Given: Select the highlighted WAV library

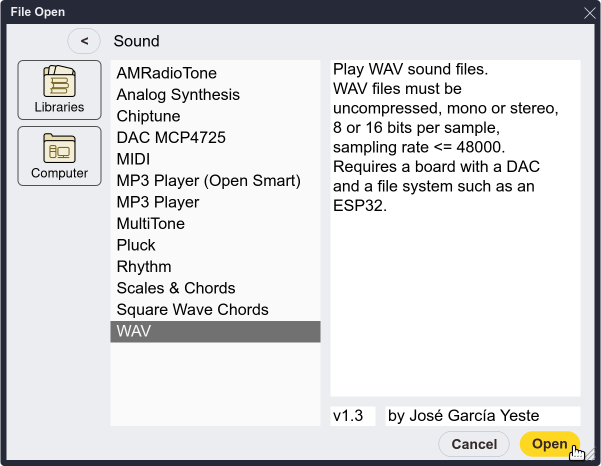Looking at the screenshot, I should coord(134,331).
